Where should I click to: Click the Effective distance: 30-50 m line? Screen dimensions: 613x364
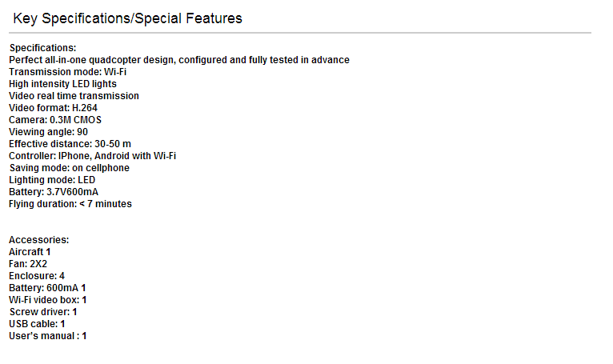coord(70,144)
